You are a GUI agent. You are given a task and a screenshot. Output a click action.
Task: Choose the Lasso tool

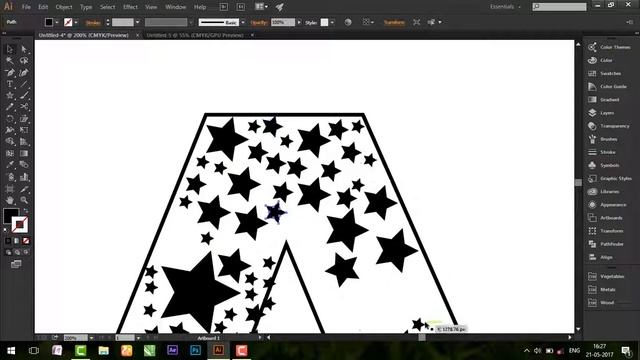click(x=24, y=61)
